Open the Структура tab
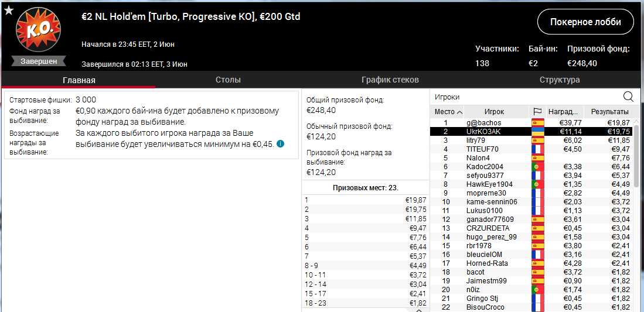This screenshot has width=644, height=312. [560, 80]
